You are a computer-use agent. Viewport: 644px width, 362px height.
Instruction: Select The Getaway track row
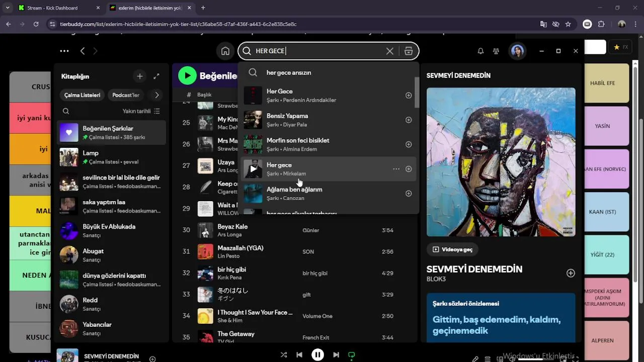click(x=294, y=337)
